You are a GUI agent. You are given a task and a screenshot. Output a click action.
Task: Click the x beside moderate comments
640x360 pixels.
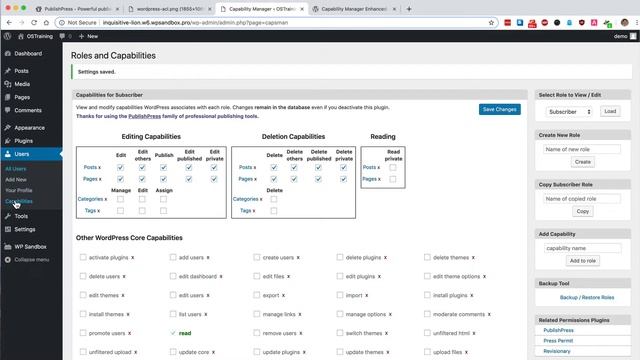coord(489,315)
